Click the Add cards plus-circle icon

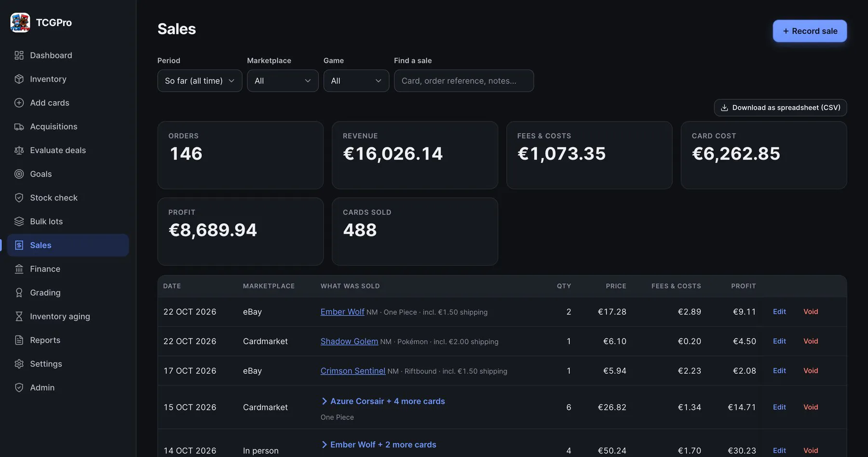(x=19, y=103)
